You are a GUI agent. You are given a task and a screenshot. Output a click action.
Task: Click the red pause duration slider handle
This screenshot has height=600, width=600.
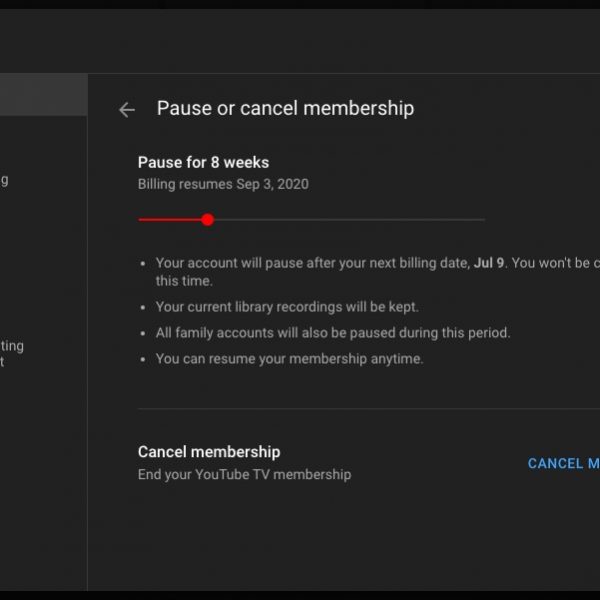pyautogui.click(x=207, y=219)
